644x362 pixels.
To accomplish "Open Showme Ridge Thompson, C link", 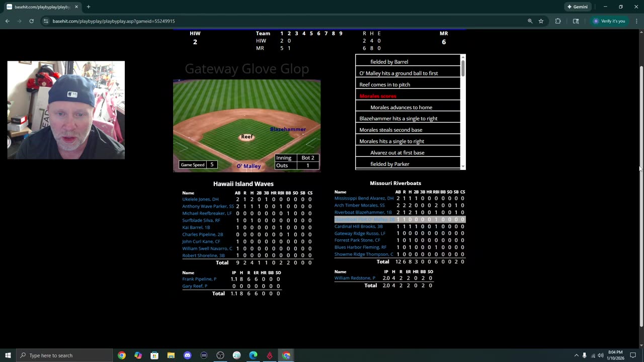I will point(364,254).
